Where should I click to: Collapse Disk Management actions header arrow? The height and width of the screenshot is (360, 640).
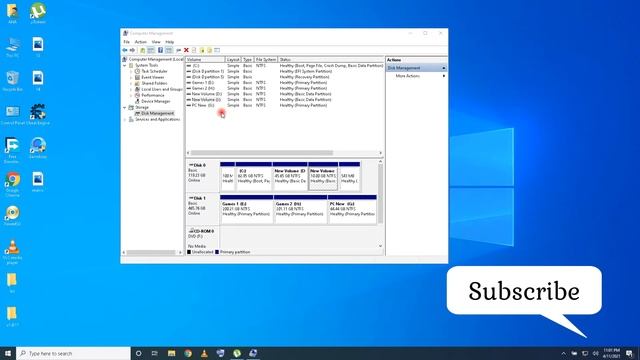pyautogui.click(x=444, y=68)
